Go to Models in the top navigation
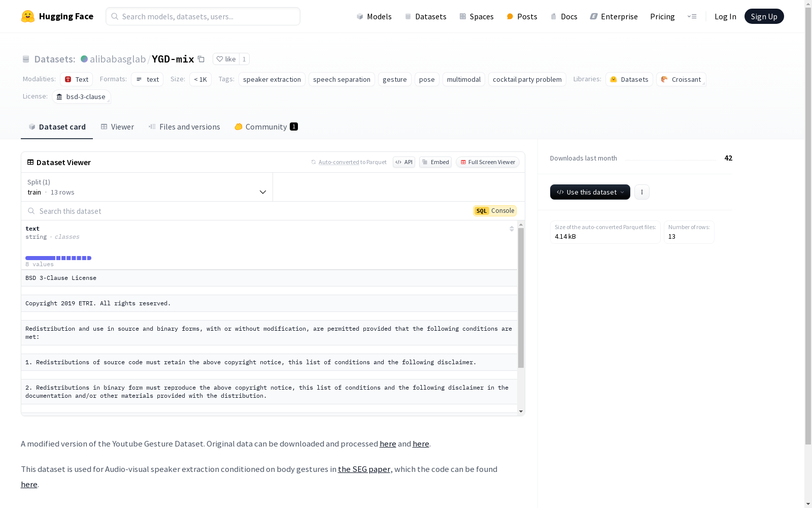The image size is (812, 508). [374, 16]
